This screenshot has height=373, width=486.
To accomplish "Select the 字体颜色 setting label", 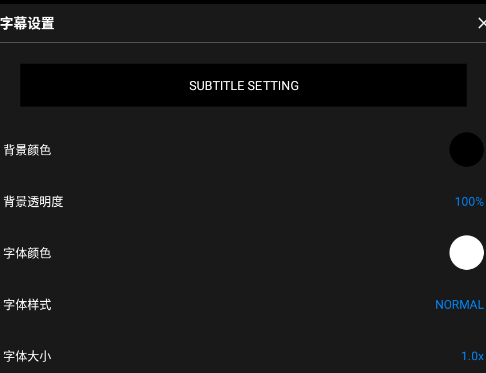I will (27, 253).
